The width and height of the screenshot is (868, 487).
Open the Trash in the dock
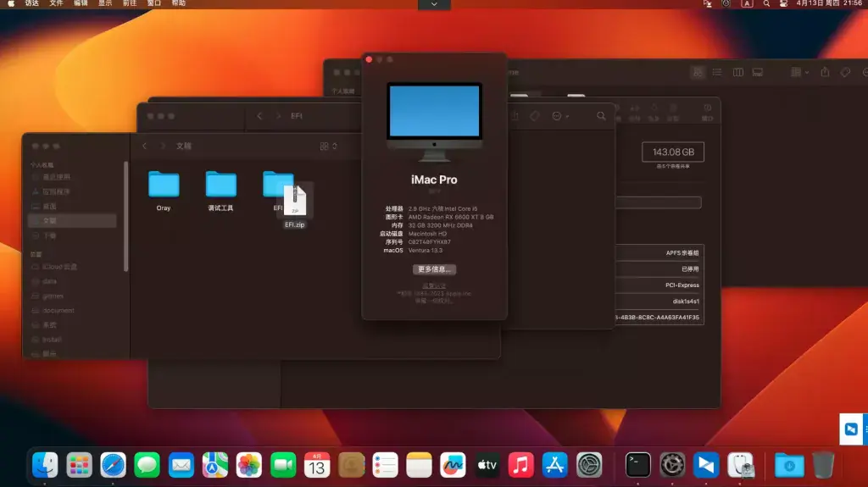point(823,465)
